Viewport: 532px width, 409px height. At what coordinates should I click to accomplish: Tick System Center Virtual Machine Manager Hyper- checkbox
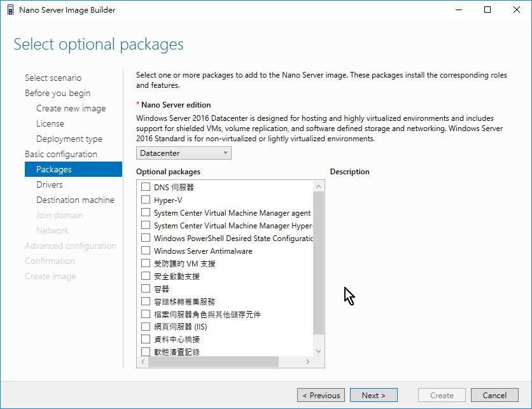coord(146,225)
